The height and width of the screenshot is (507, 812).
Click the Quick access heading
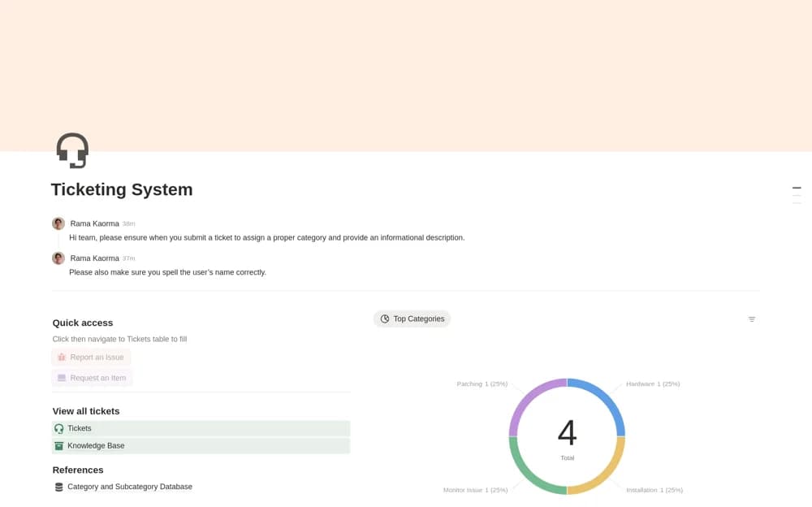click(x=82, y=323)
